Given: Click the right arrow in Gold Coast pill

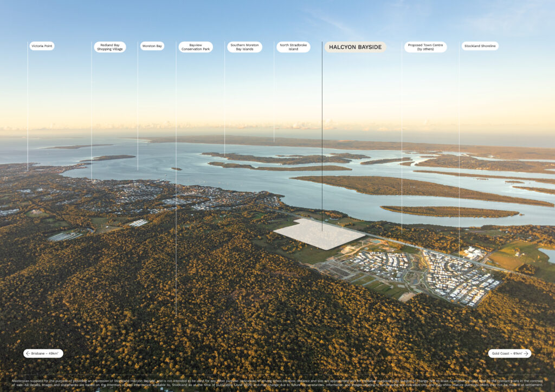Looking at the screenshot, I should 526,354.
